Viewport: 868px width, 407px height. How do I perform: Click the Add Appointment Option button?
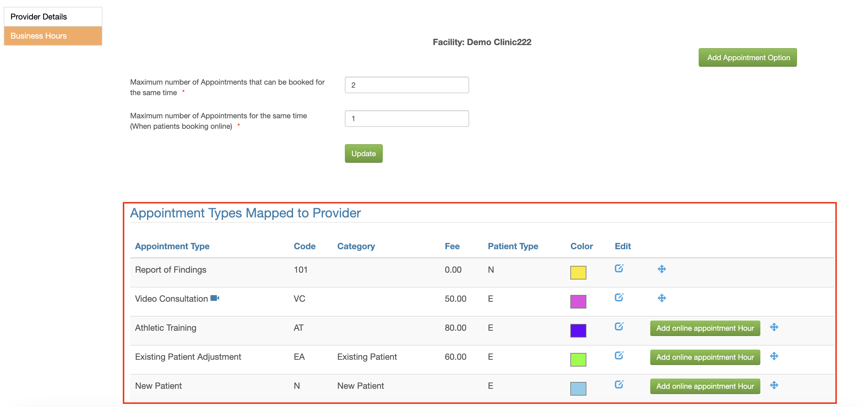click(747, 58)
